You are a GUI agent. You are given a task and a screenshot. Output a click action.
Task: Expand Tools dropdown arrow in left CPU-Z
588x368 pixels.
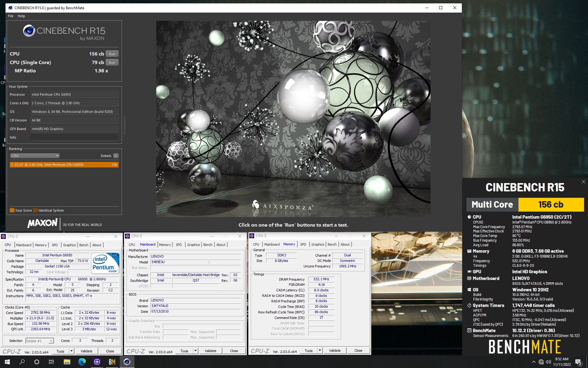(x=71, y=351)
